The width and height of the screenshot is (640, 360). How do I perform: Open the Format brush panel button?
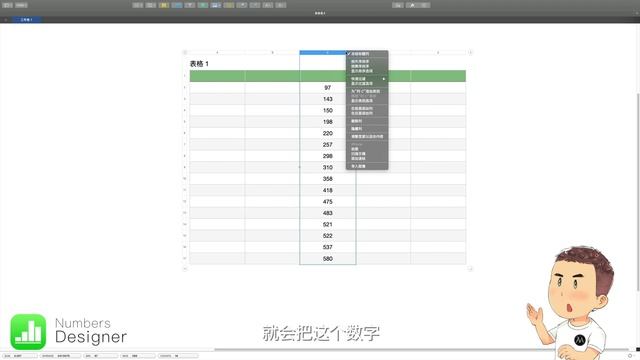412,5
